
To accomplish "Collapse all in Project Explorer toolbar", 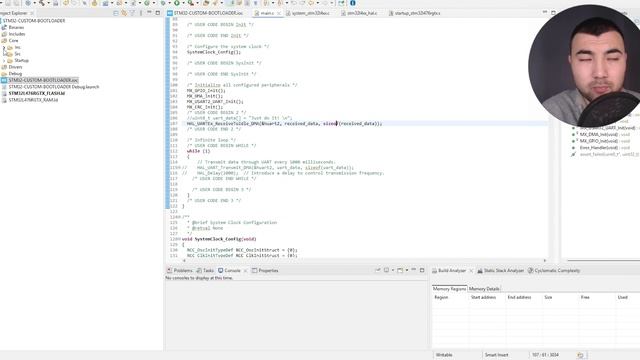I will 116,13.
